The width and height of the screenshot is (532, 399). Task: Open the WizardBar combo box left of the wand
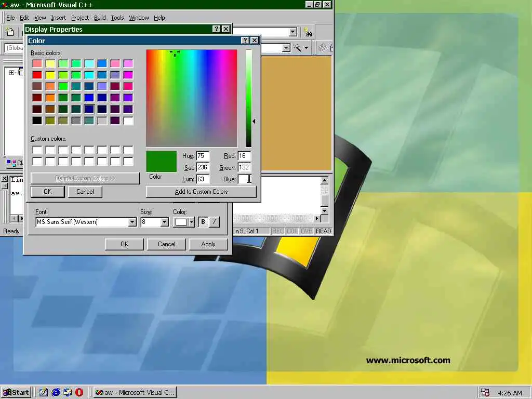[286, 48]
